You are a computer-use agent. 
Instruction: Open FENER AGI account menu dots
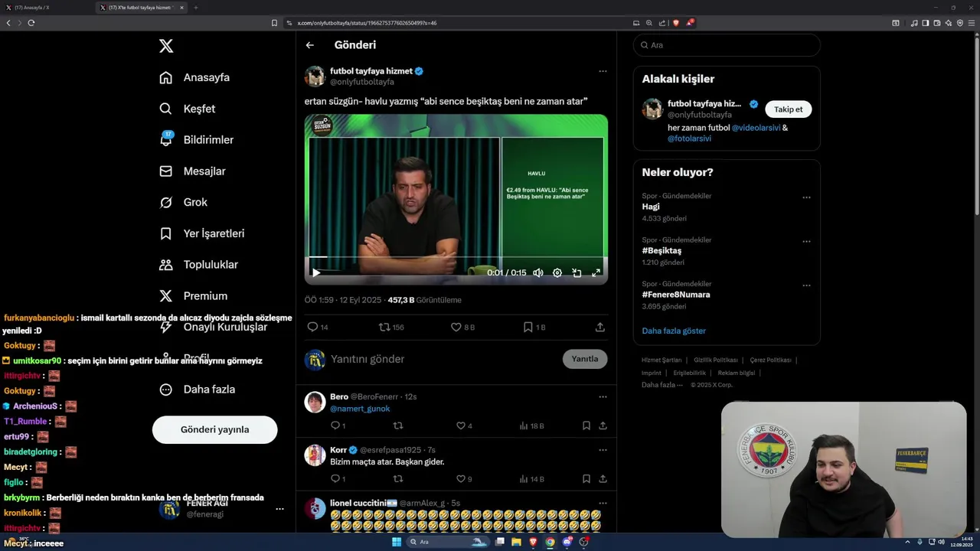[x=279, y=509]
